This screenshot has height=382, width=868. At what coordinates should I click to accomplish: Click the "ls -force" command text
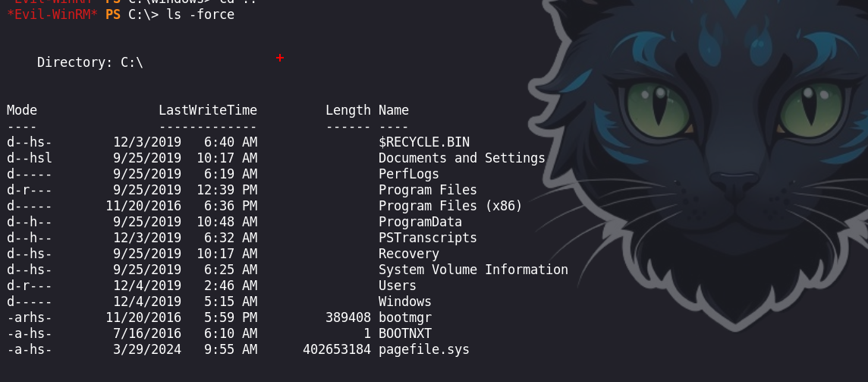[200, 14]
